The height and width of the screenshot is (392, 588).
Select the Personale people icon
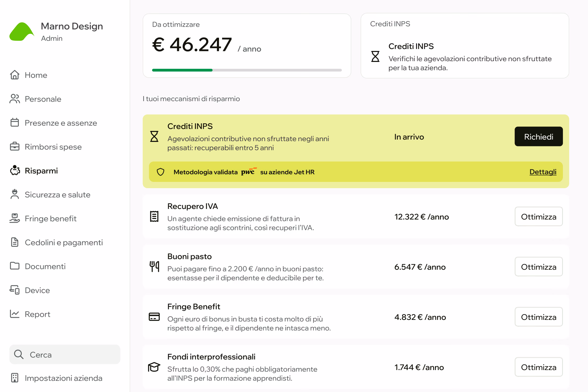(15, 99)
